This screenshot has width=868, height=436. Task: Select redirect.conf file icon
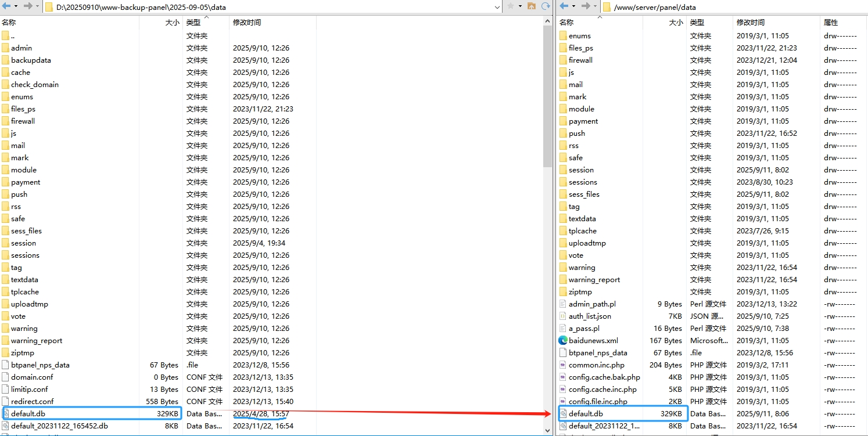[6, 401]
